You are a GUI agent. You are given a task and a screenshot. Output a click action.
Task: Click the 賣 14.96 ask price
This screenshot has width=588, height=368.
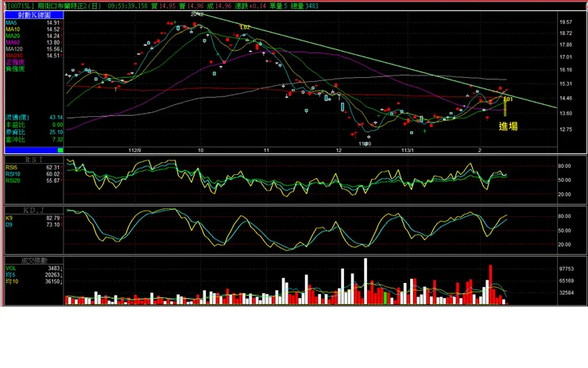pos(191,6)
